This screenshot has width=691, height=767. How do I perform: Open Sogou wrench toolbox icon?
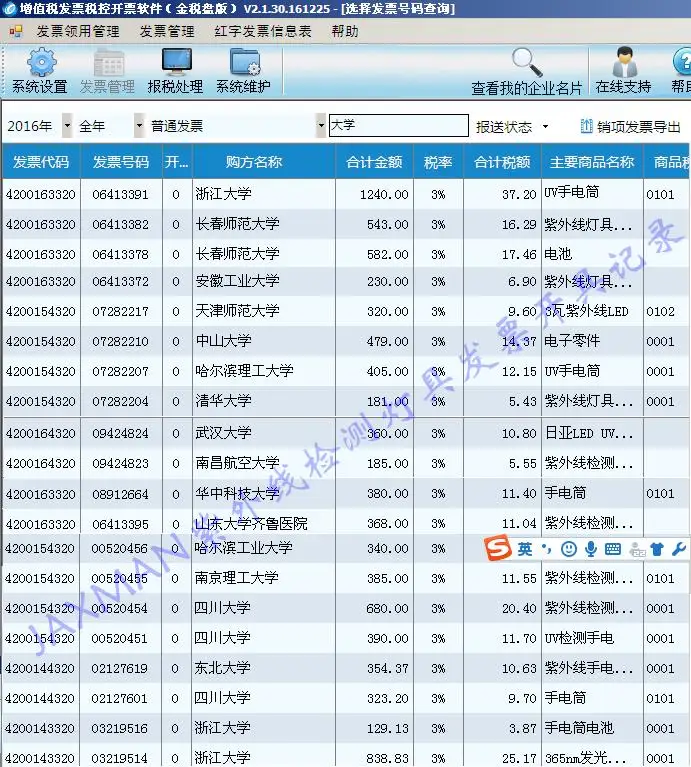tap(679, 549)
